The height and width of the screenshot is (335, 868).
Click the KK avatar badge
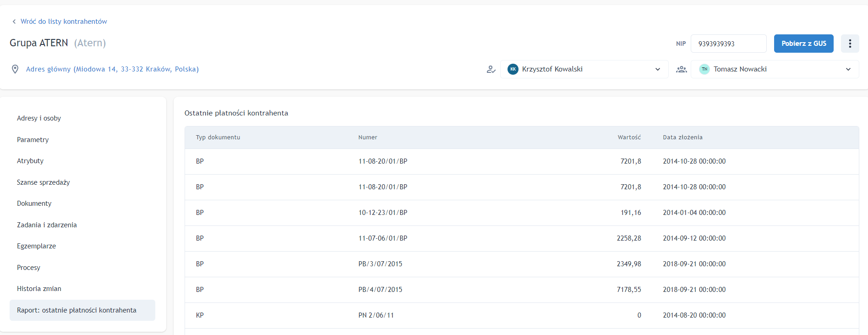[513, 69]
